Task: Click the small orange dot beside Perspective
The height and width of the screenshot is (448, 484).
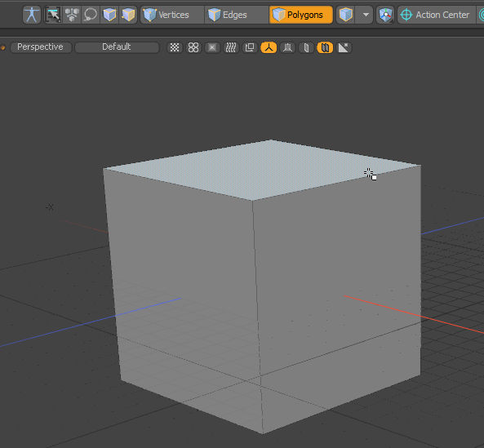Action: tap(2, 47)
